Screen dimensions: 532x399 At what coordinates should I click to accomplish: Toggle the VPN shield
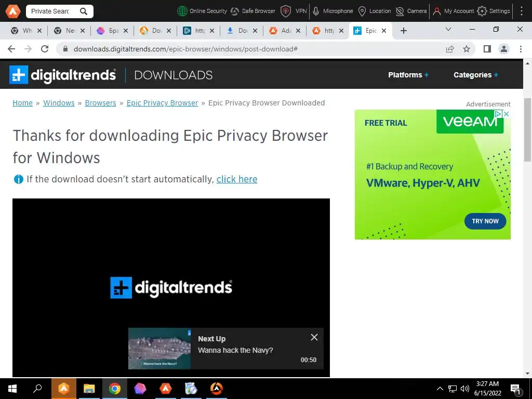(286, 11)
